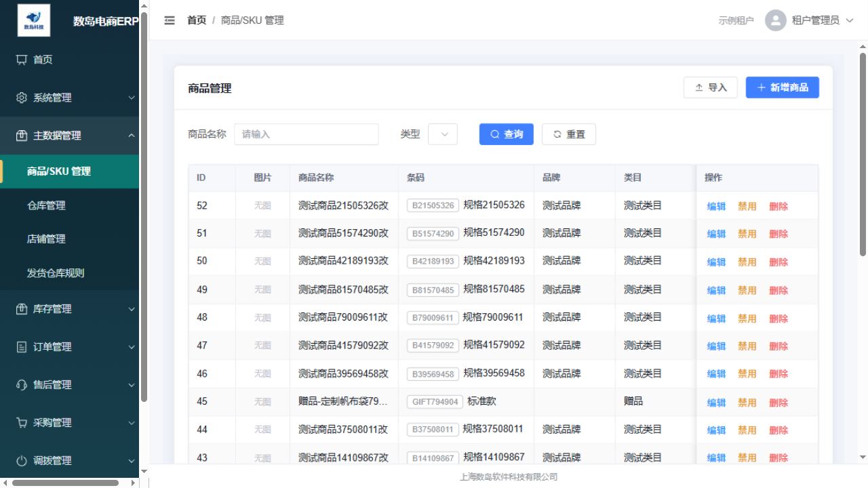
Task: Click the 订单管理 document icon
Action: click(22, 347)
